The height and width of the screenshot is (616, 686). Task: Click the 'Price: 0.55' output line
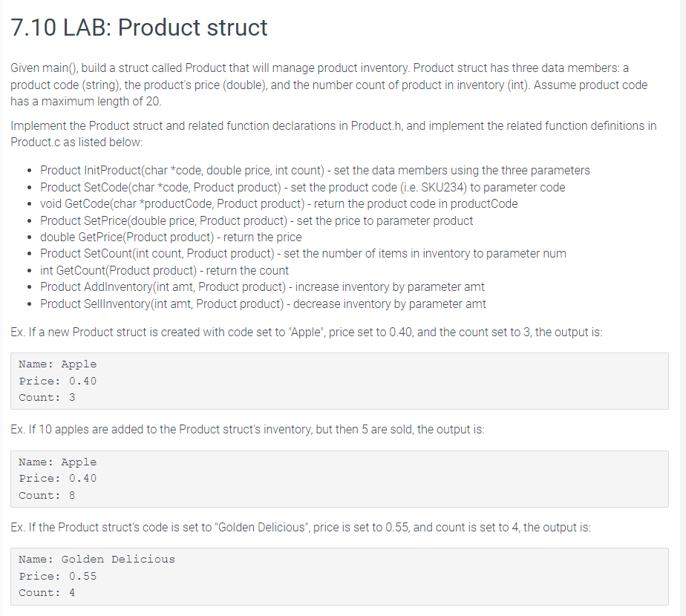(57, 576)
